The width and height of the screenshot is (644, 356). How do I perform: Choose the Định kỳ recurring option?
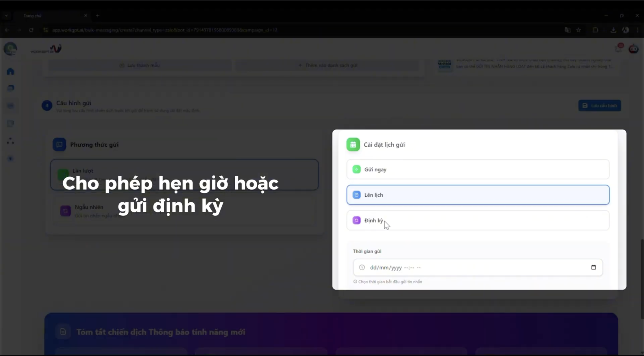pos(478,220)
